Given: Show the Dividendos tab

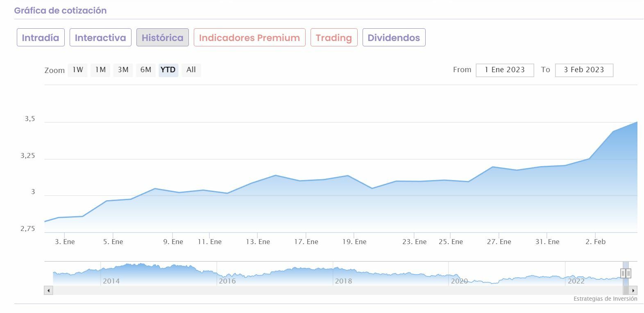Looking at the screenshot, I should [394, 38].
